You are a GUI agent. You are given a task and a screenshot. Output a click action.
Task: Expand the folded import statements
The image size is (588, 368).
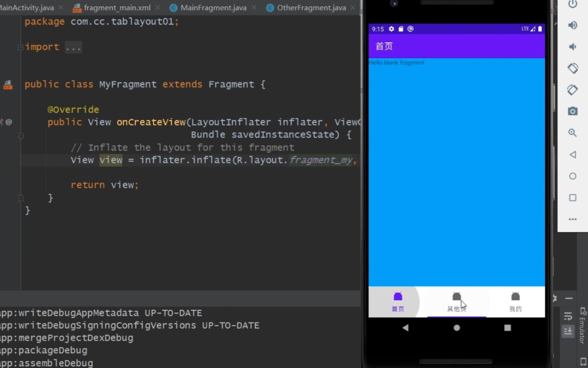pyautogui.click(x=20, y=47)
